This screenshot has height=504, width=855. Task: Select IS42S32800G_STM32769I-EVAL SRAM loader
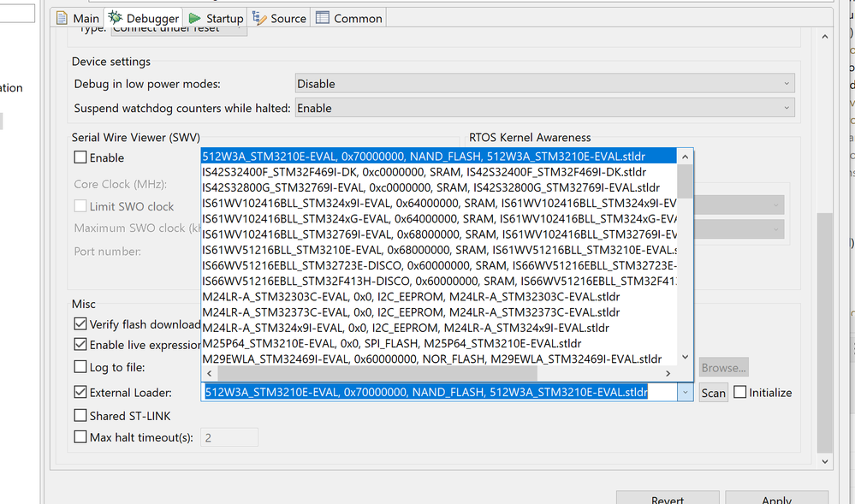tap(439, 187)
